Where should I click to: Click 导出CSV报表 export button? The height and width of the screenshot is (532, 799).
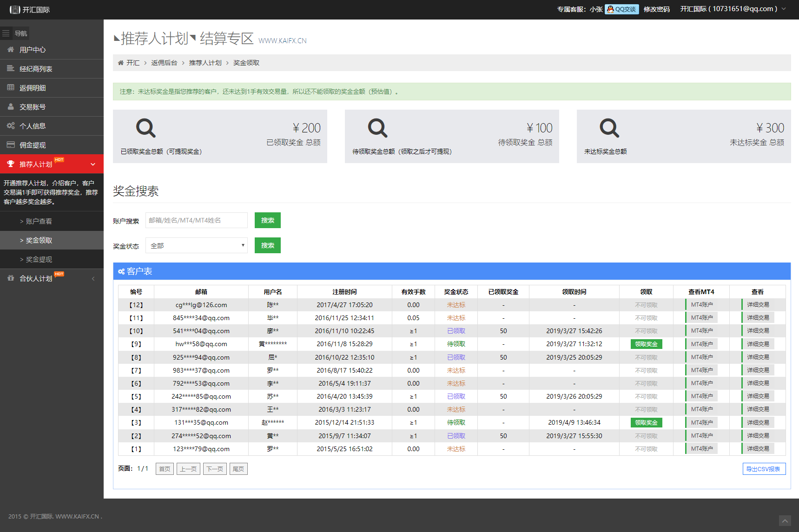(x=764, y=469)
